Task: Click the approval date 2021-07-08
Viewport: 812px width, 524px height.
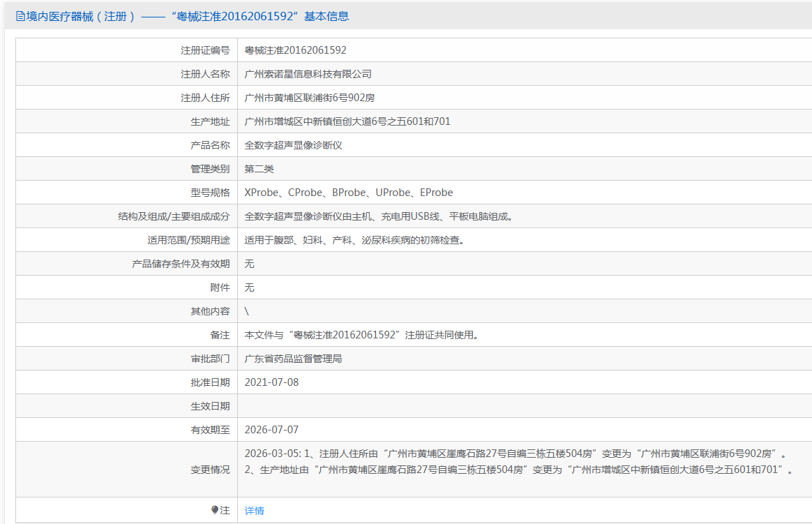Action: 271,382
